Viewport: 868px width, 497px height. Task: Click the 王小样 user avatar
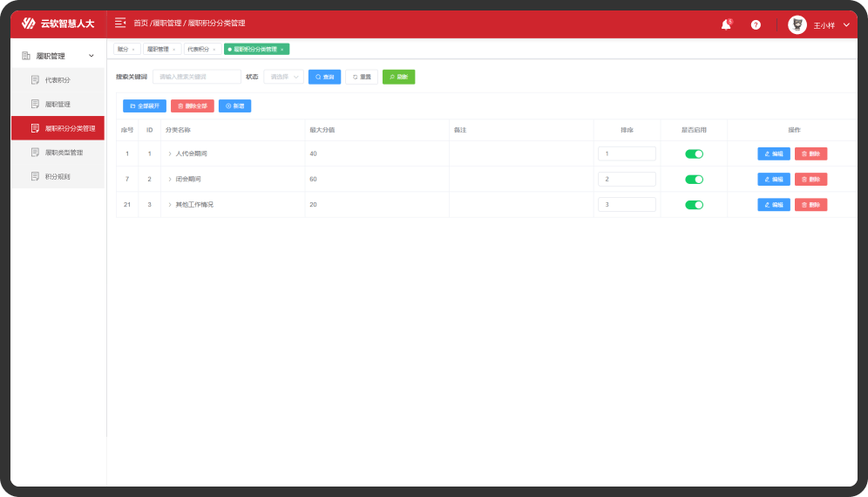click(797, 24)
